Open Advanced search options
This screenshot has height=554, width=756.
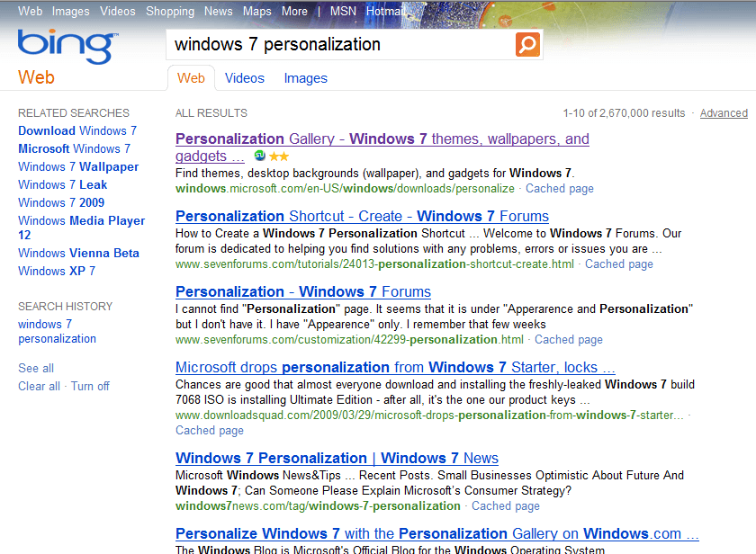coord(724,113)
